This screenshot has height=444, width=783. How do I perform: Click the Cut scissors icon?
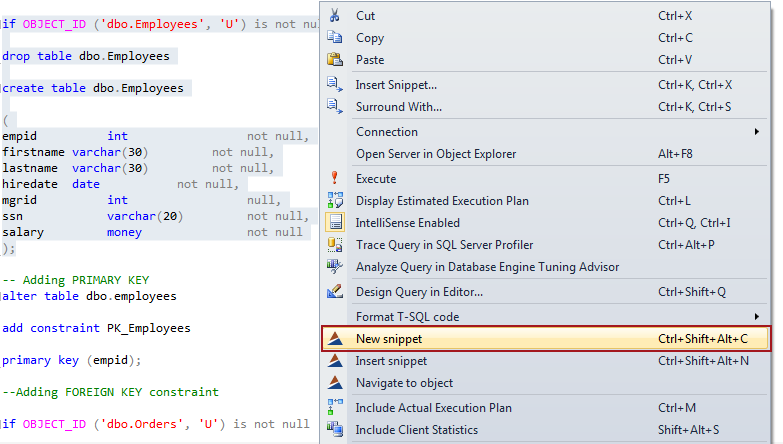(335, 16)
